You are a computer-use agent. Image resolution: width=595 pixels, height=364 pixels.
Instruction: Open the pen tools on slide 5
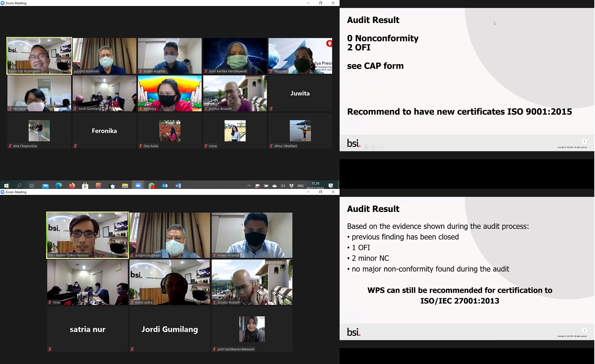point(358,147)
